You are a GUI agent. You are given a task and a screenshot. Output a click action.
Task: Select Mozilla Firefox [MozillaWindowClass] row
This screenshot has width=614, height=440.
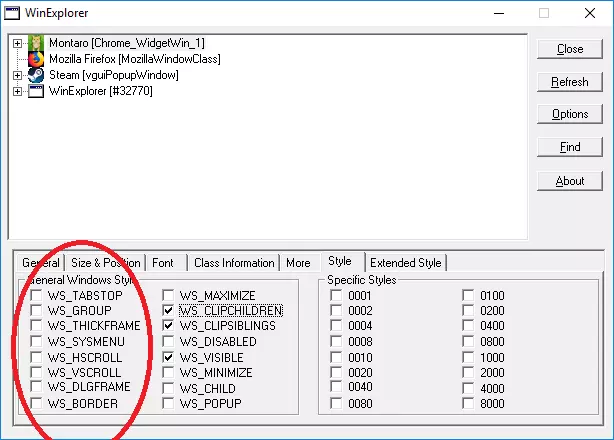(135, 59)
